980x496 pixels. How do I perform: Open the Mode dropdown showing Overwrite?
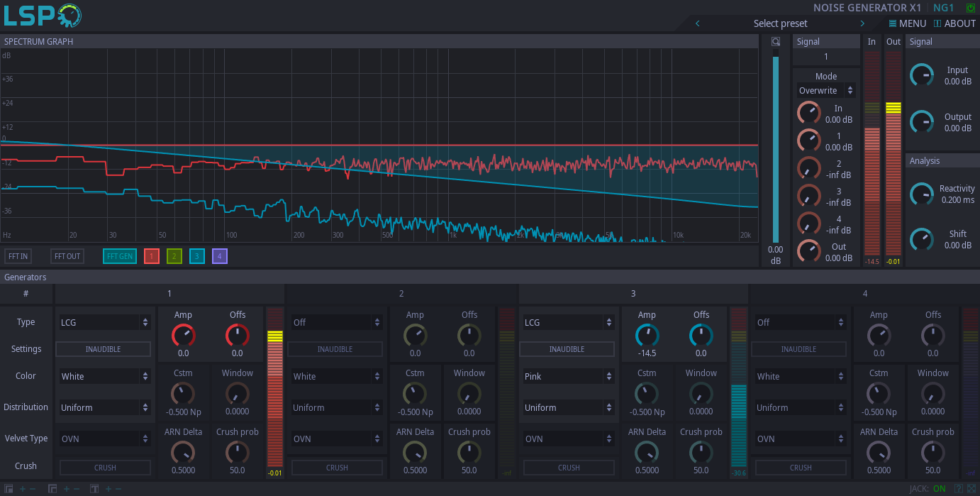click(x=825, y=90)
